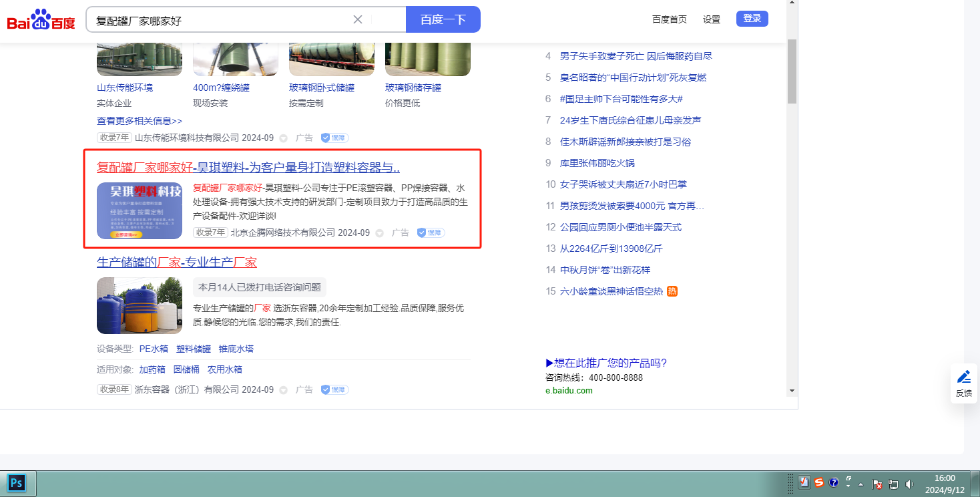This screenshot has width=980, height=497.
Task: Open hot topic 24岁生下唐氏综合征患儿母亲发声
Action: [631, 120]
